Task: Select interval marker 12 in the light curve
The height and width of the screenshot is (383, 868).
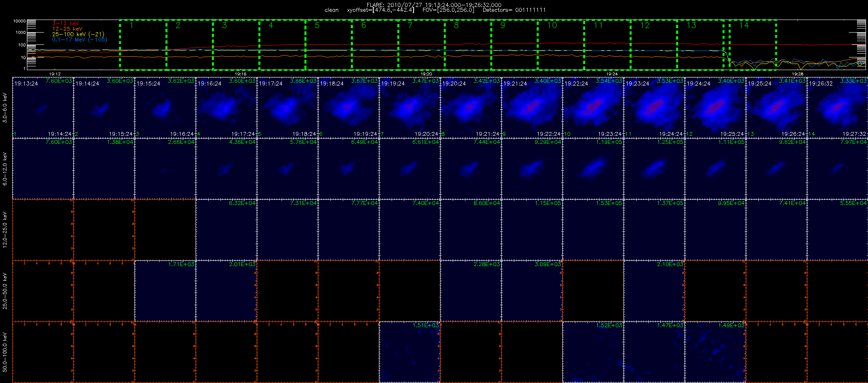Action: point(645,25)
